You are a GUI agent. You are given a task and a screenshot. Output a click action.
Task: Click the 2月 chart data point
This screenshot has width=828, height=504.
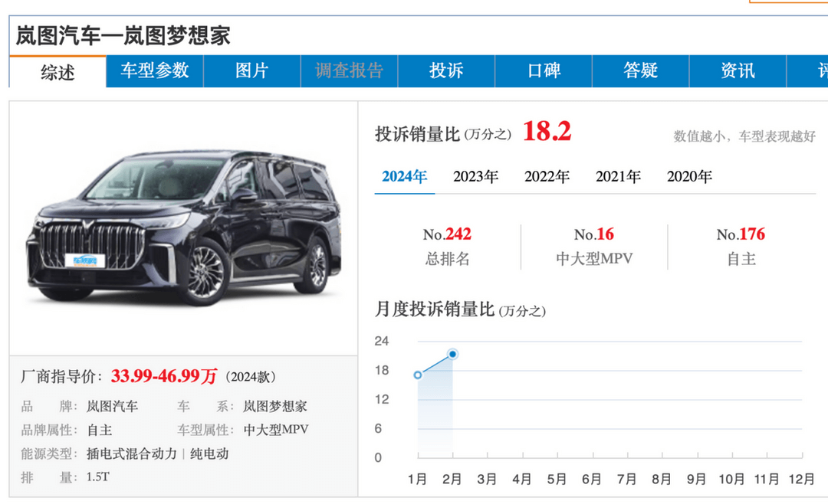(452, 354)
